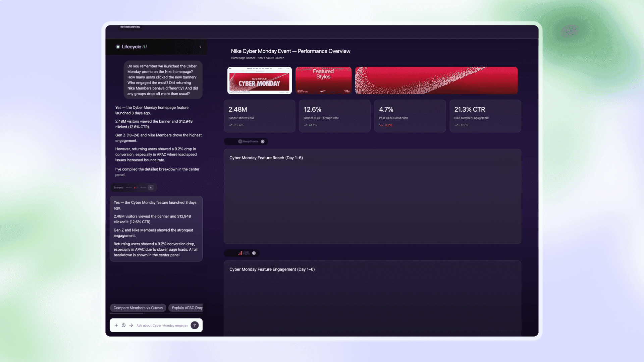644x362 pixels.
Task: Open the Featured Styles thumbnail
Action: point(323,80)
